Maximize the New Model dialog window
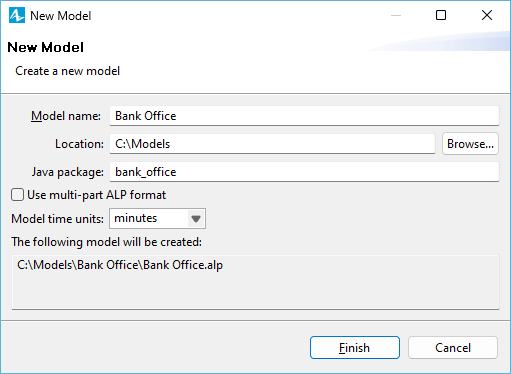 pos(441,15)
